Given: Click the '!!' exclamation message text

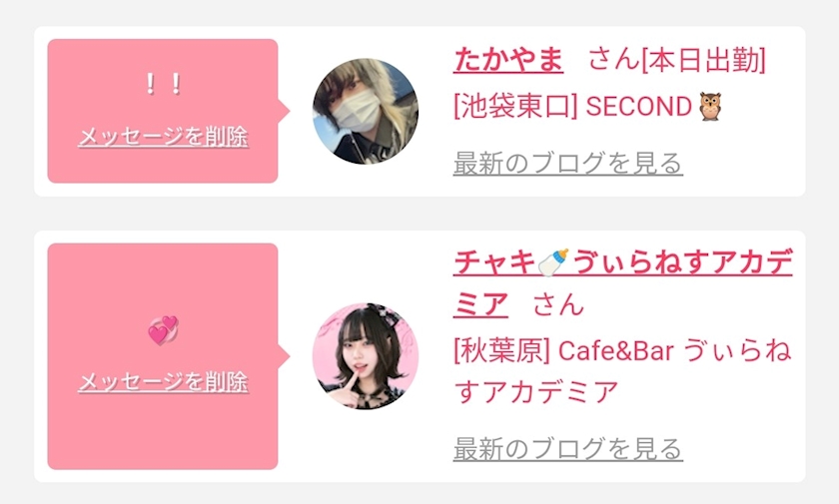Looking at the screenshot, I should click(163, 84).
